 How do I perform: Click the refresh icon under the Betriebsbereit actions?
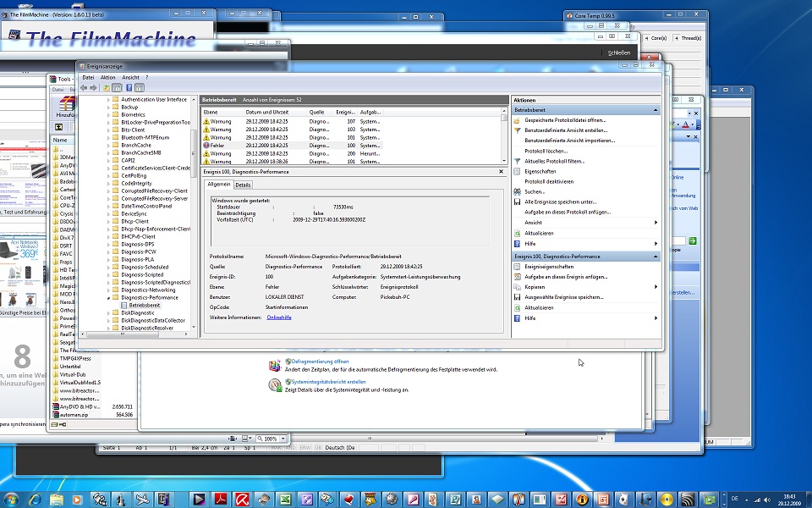pos(517,234)
